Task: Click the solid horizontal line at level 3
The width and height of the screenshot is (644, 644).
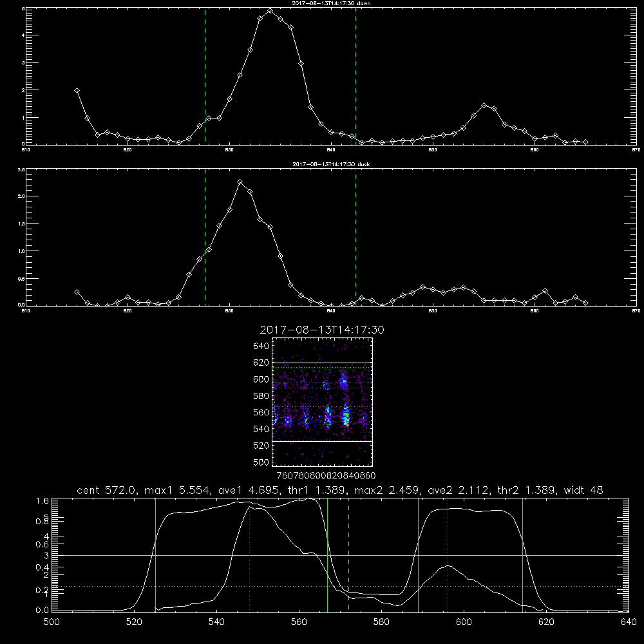Action: tap(340, 555)
